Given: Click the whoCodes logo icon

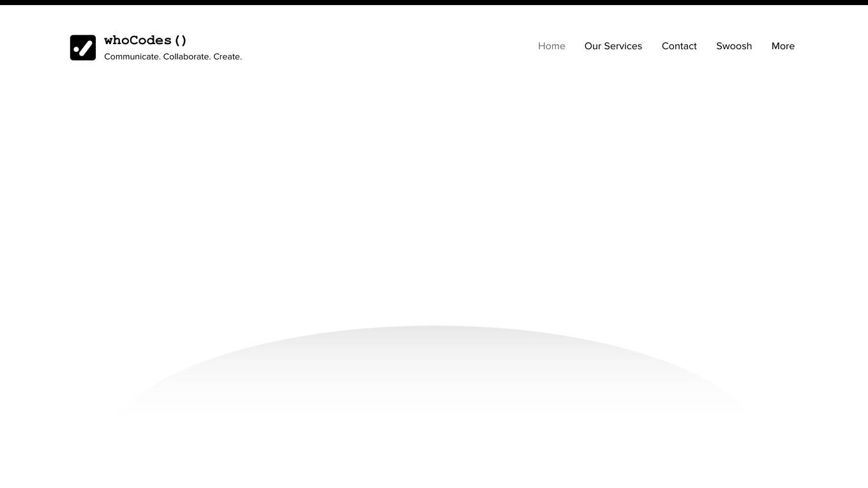Looking at the screenshot, I should (x=83, y=48).
